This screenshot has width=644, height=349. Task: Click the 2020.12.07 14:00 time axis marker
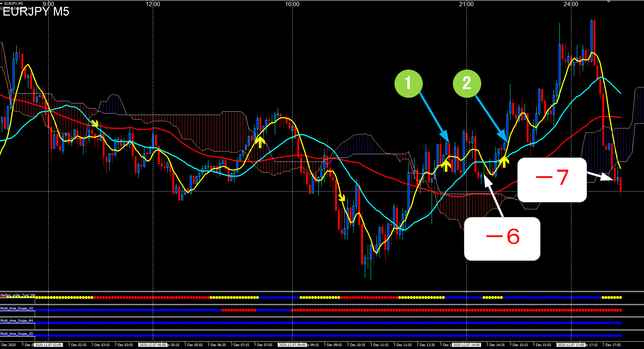point(466,345)
